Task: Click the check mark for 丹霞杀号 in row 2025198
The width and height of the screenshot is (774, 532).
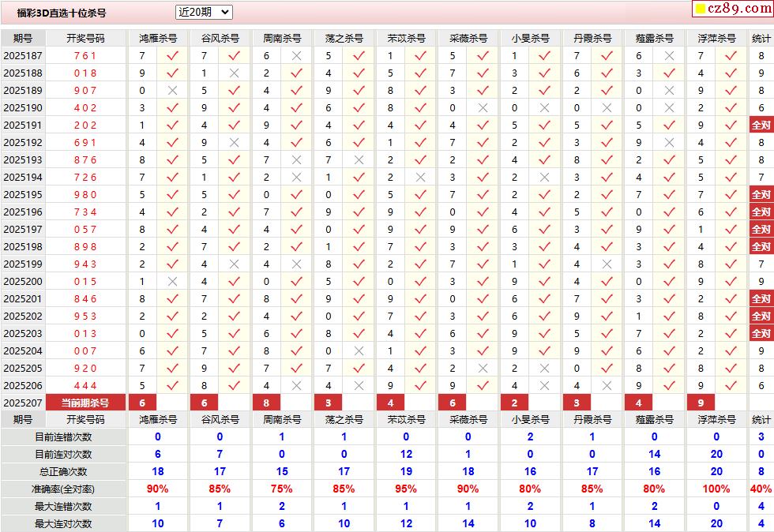Action: pyautogui.click(x=607, y=247)
